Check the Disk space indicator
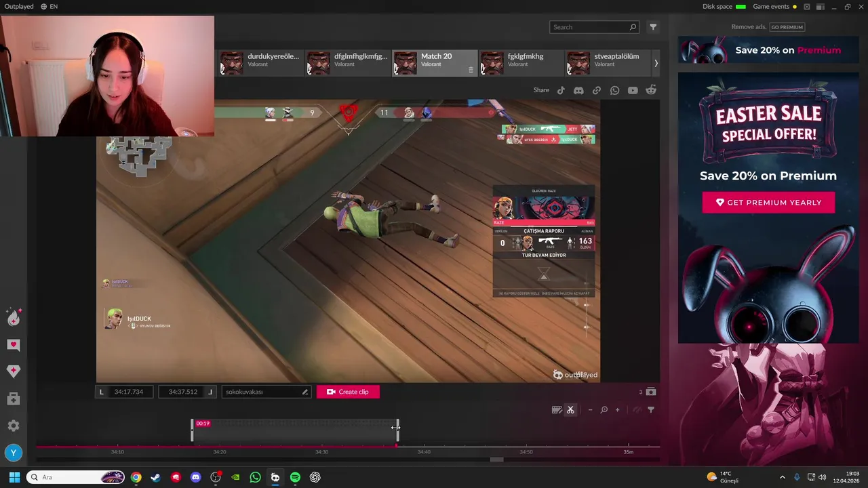Image resolution: width=868 pixels, height=488 pixels. tap(724, 6)
